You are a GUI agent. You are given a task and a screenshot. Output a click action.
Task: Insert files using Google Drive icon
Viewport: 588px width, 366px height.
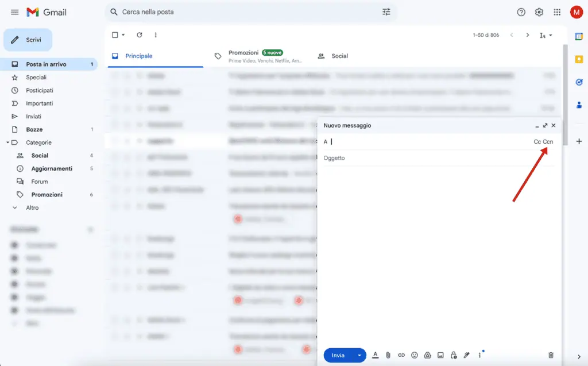(x=427, y=355)
